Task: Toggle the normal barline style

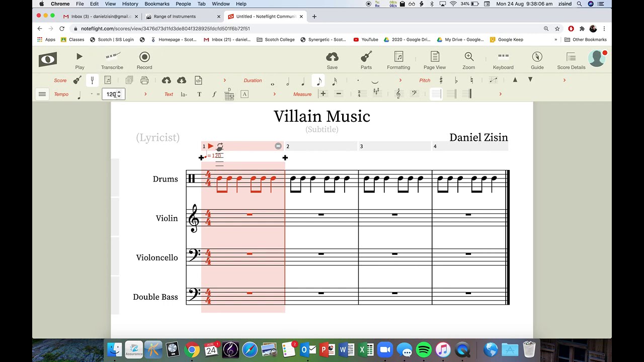Action: [436, 94]
